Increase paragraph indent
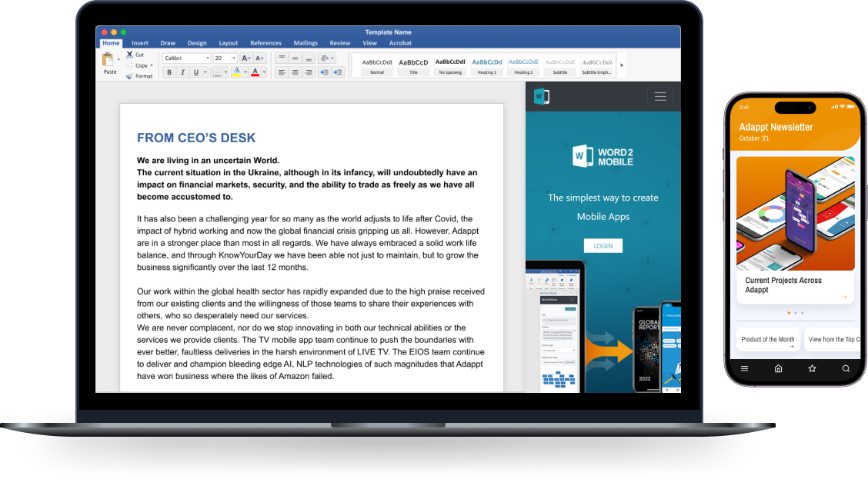This screenshot has height=479, width=868. pyautogui.click(x=338, y=72)
